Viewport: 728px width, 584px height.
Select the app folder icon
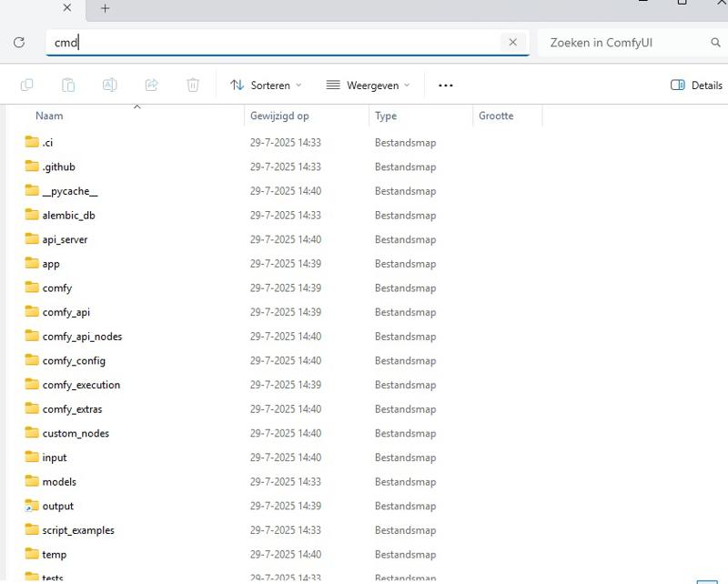pyautogui.click(x=32, y=263)
